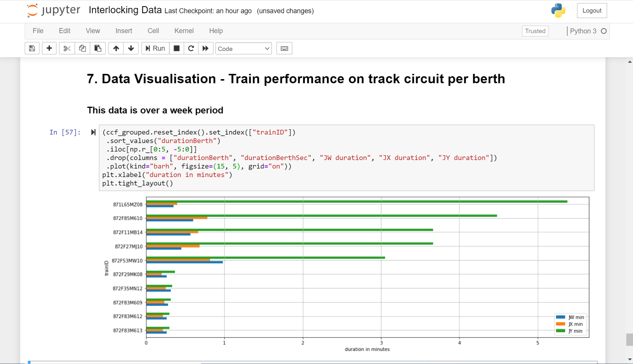Move selected cell up arrow
The width and height of the screenshot is (633, 364).
(116, 48)
